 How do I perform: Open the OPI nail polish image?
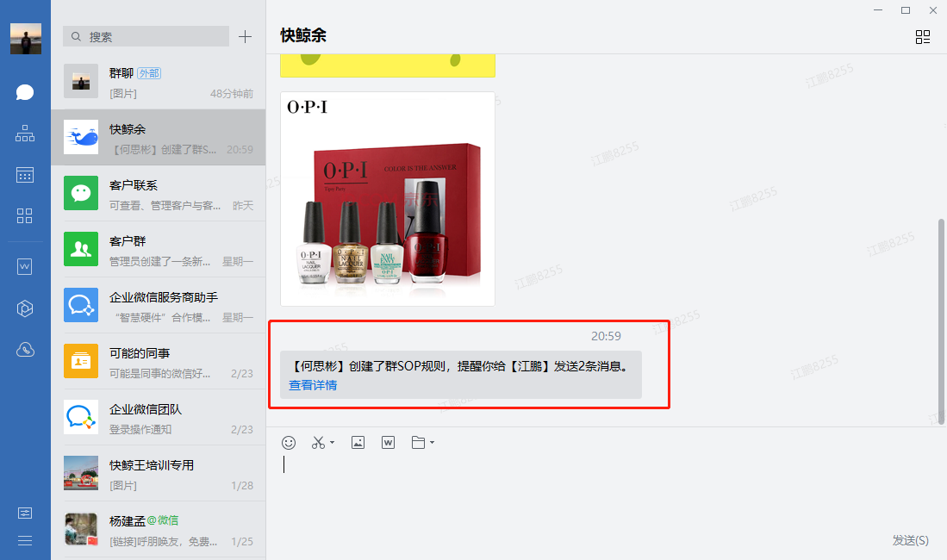point(388,199)
